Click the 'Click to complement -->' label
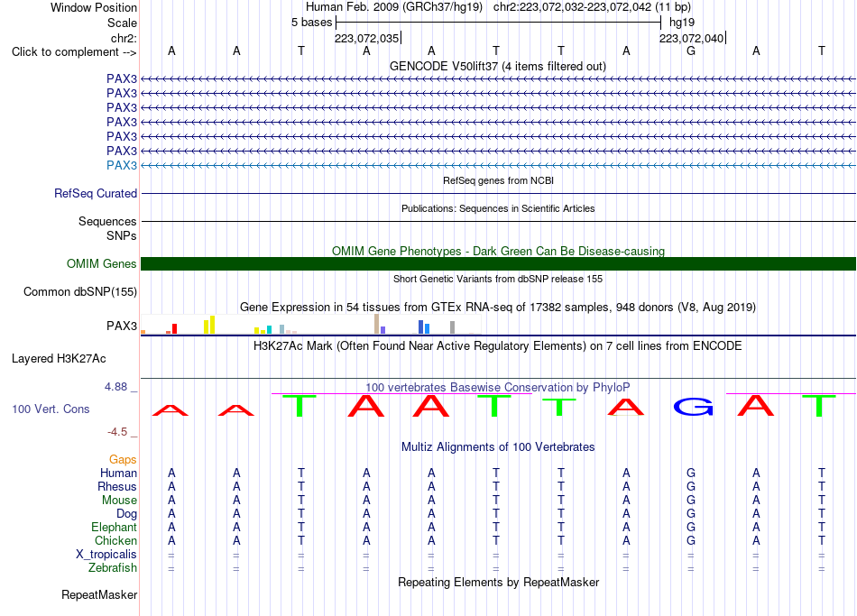Viewport: 857px width, 616px height. (x=74, y=52)
